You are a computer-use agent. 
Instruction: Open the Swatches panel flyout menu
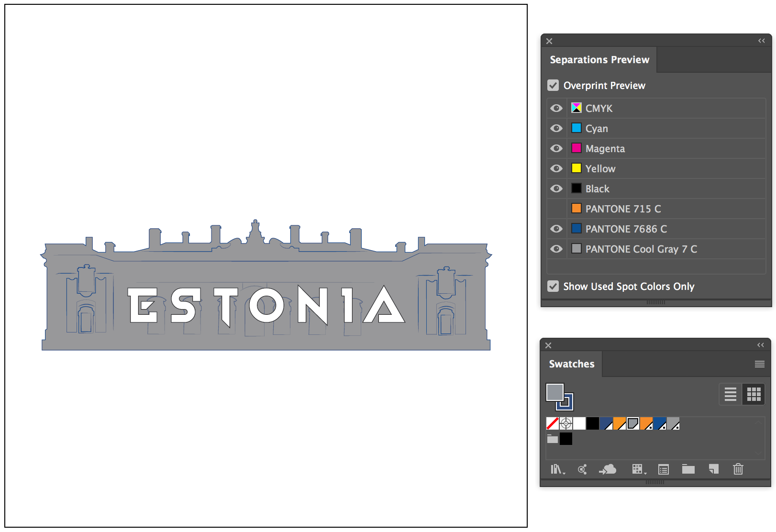coord(760,364)
